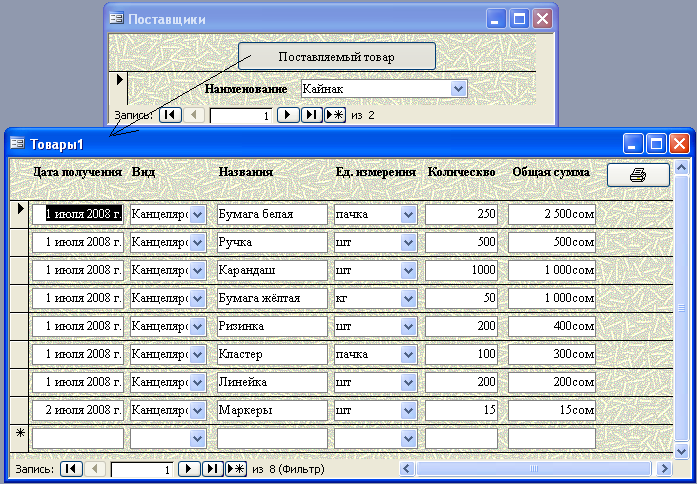This screenshot has height=484, width=697.
Task: Select the new-record asterisk row selector
Action: 19,437
